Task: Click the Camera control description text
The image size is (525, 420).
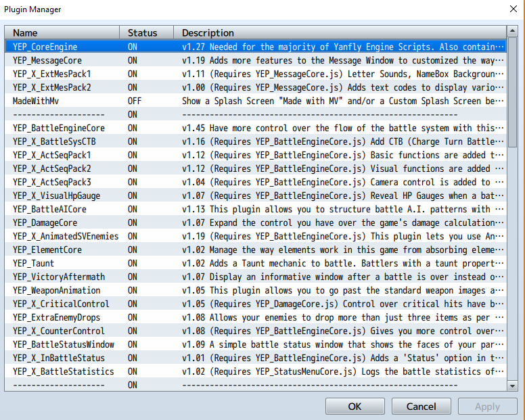Action: tap(343, 182)
